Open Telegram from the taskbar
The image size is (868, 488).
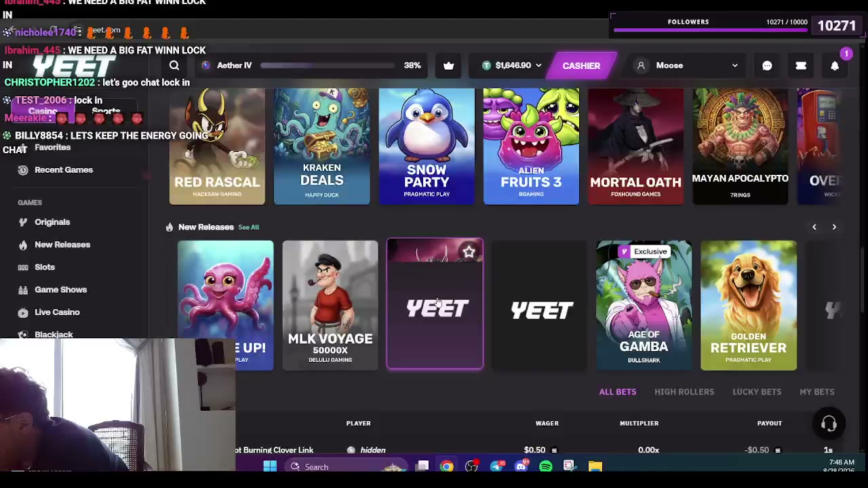coord(497,466)
